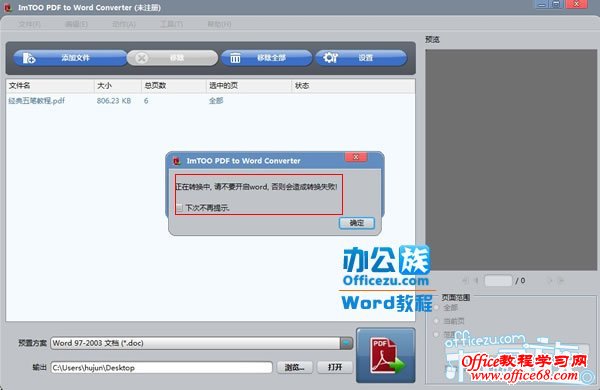Click the 大小 column header
The height and width of the screenshot is (390, 600).
[x=117, y=86]
